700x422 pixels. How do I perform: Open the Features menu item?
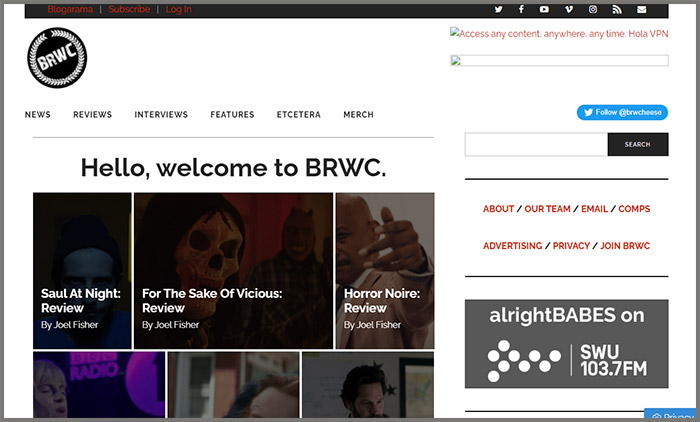pyautogui.click(x=232, y=115)
